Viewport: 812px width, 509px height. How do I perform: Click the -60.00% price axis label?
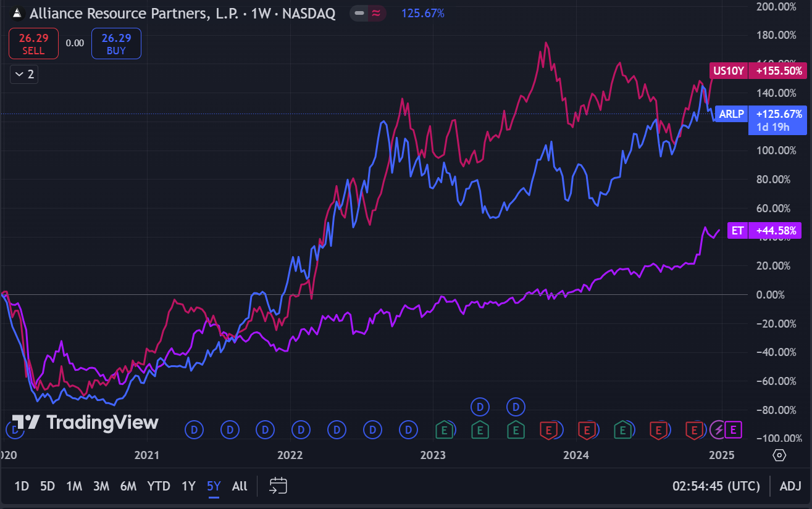(776, 381)
